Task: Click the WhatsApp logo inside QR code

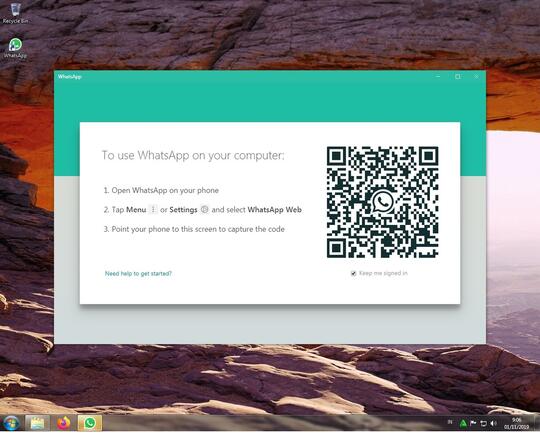Action: tap(382, 202)
